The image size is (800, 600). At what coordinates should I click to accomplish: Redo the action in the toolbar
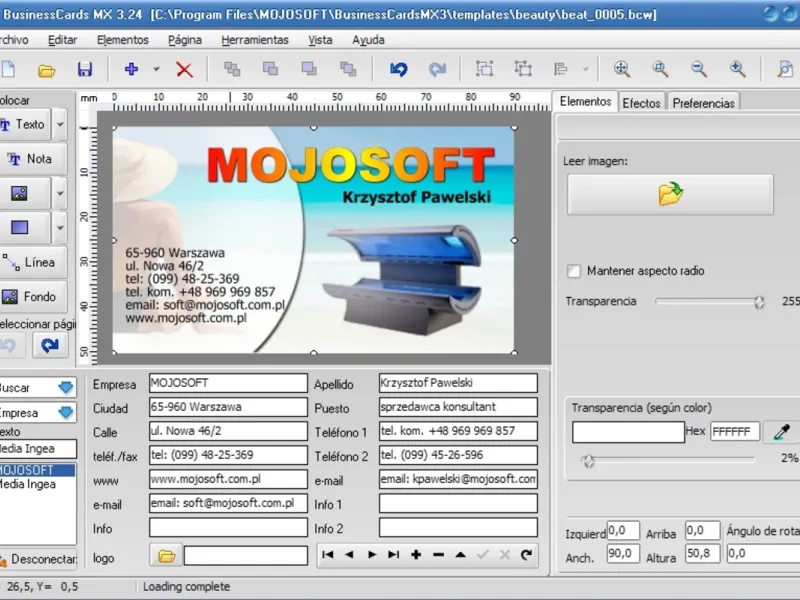437,69
